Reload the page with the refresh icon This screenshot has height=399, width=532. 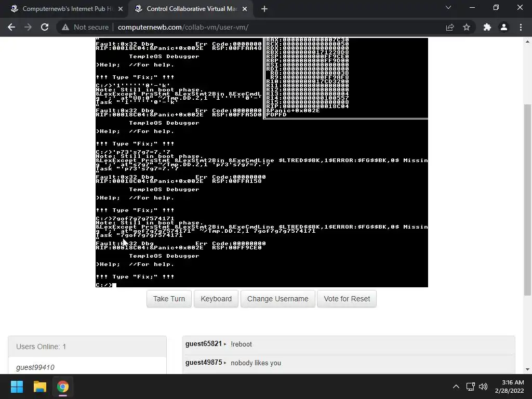coord(45,27)
